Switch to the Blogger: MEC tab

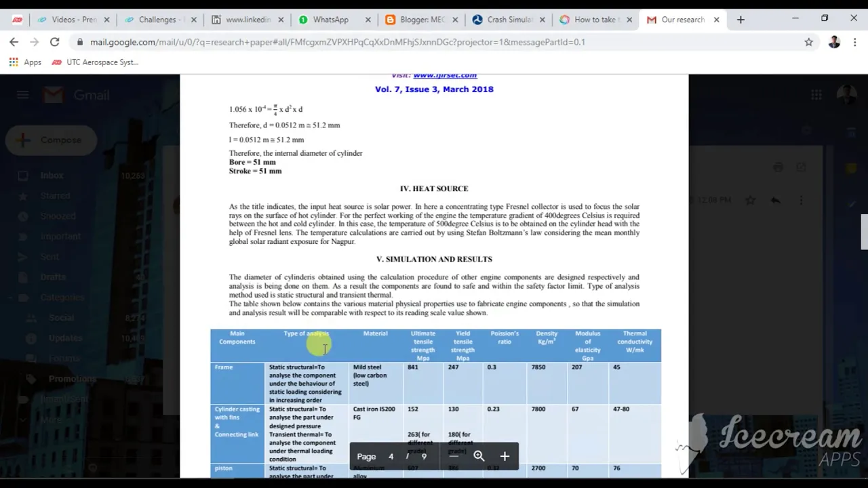pos(422,20)
